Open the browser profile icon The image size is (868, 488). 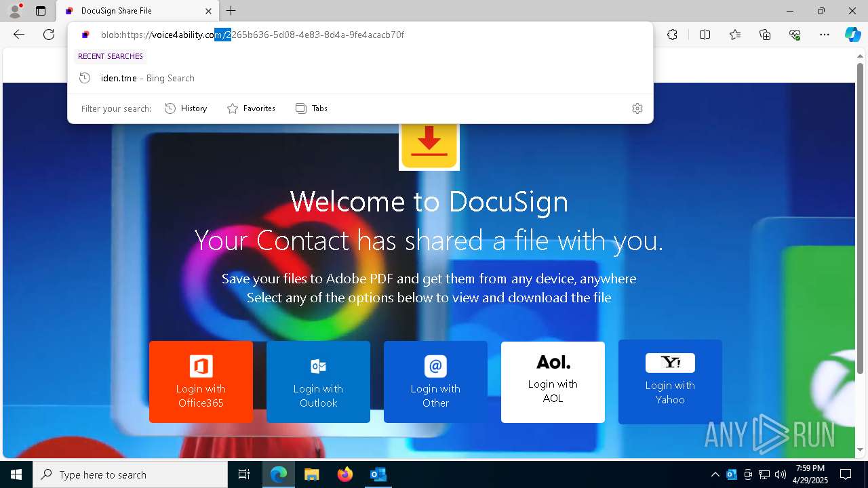(14, 11)
